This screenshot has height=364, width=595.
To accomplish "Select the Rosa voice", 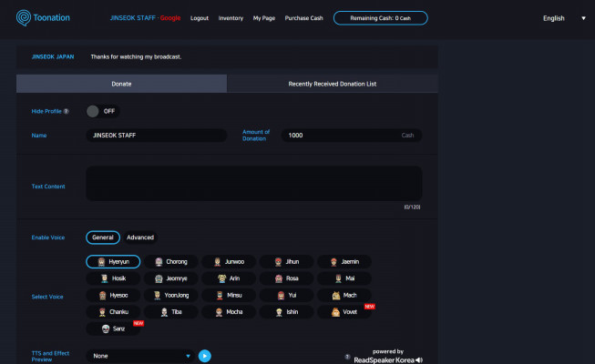I will [x=286, y=278].
